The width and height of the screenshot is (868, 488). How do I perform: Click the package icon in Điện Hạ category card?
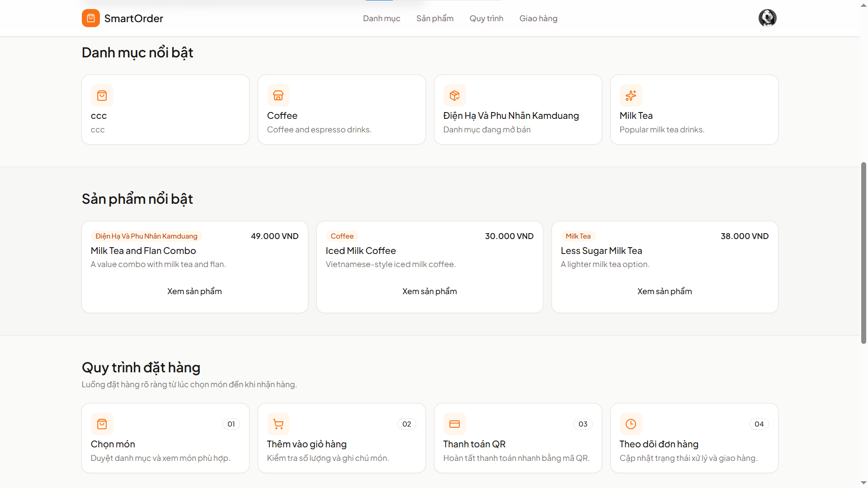pos(455,95)
